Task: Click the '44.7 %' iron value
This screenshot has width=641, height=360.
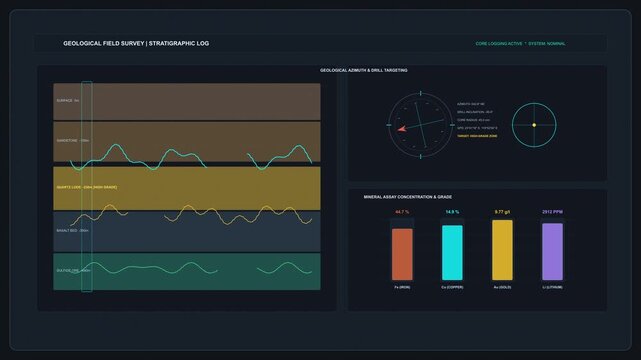Action: (x=402, y=212)
